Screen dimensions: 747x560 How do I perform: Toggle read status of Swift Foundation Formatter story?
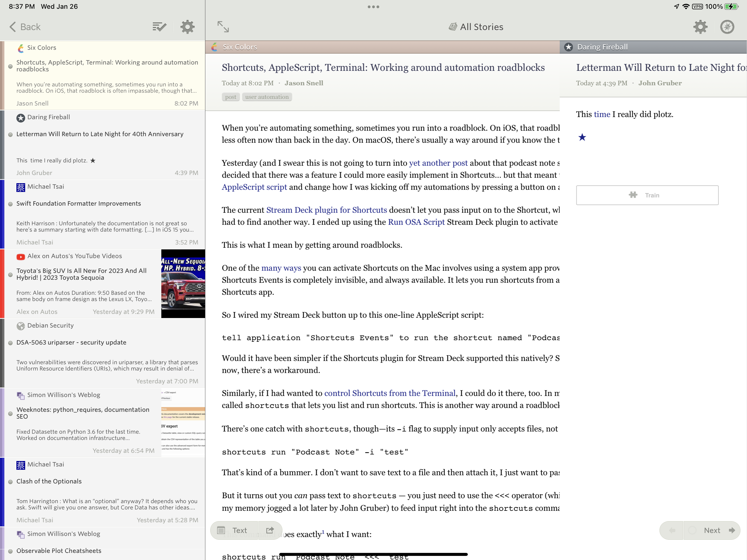point(10,204)
